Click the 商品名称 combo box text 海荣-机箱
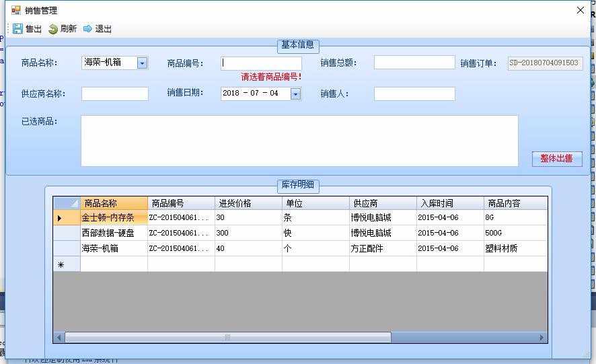The height and width of the screenshot is (364, 596). coord(103,63)
